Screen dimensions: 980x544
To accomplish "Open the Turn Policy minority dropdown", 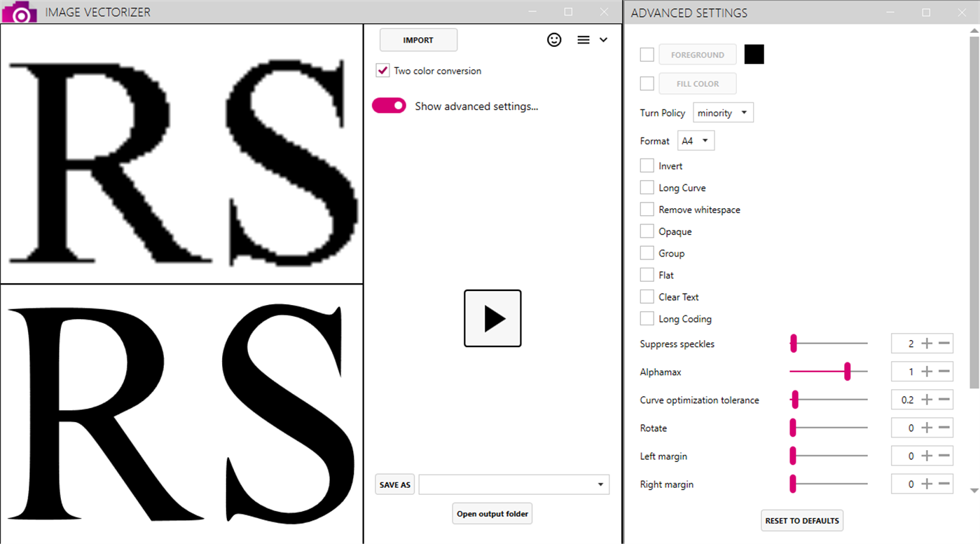I will coord(723,112).
